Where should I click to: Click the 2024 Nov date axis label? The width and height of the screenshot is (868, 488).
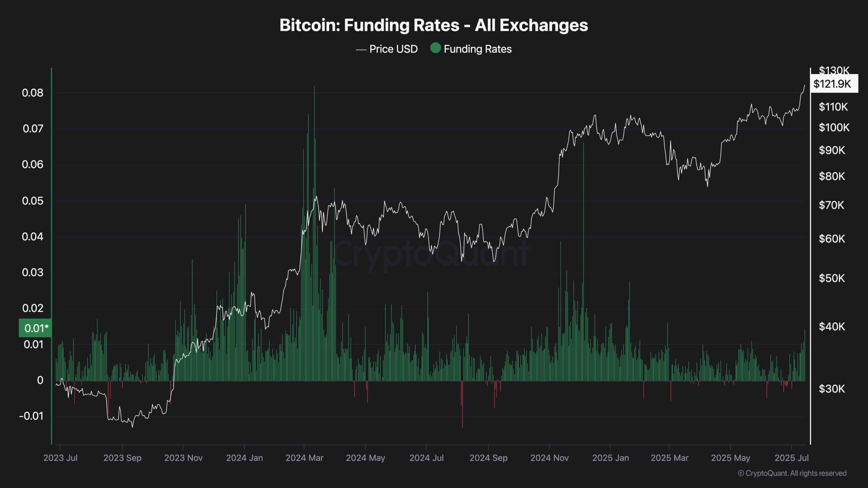tap(549, 458)
